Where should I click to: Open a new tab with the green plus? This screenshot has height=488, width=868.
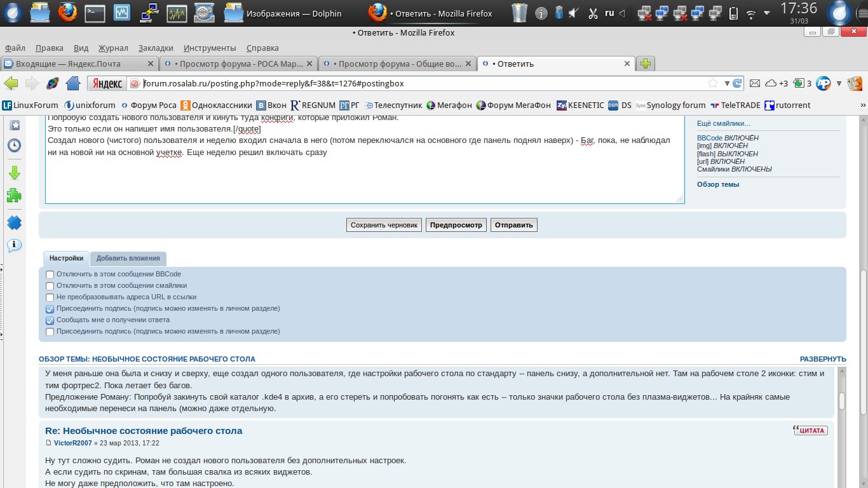click(646, 64)
